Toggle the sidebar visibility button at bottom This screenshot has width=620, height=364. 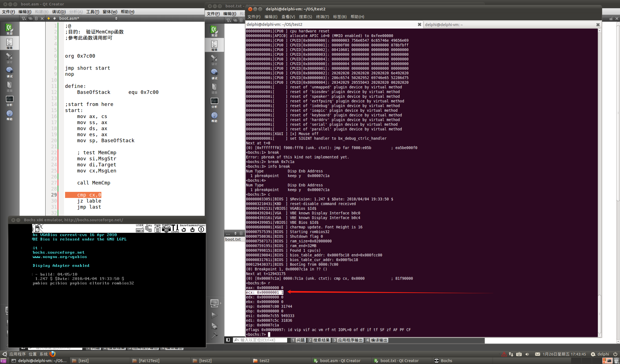click(228, 340)
